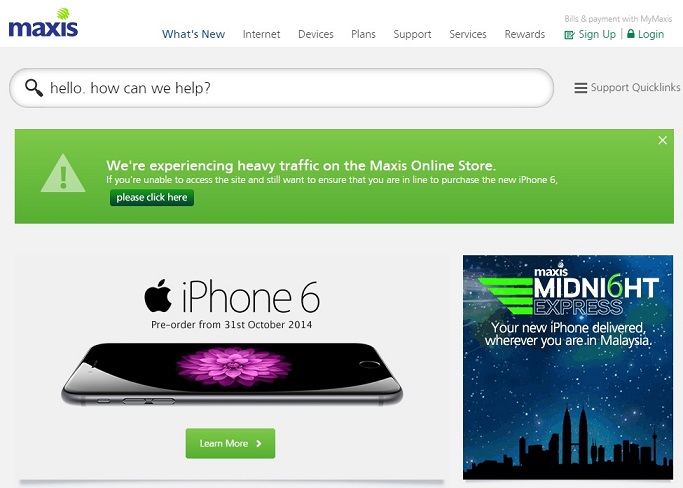Open the Maxis Midnight Express ad banner
The width and height of the screenshot is (683, 488).
click(568, 367)
